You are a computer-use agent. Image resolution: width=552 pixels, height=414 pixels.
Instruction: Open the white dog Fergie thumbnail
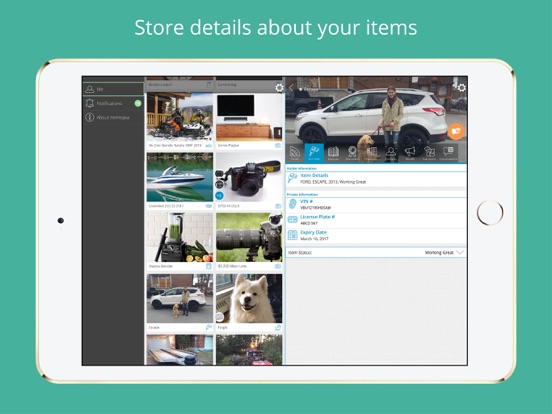coord(249,299)
